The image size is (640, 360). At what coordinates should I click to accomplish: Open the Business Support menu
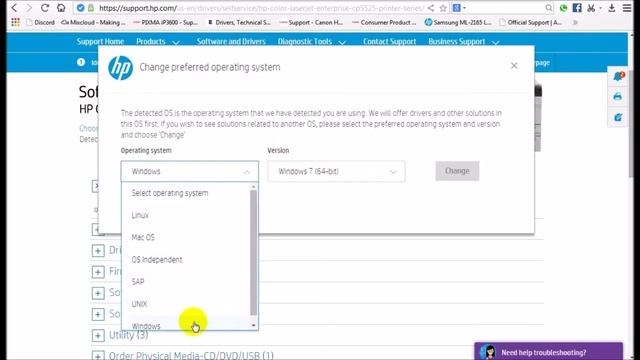pyautogui.click(x=464, y=42)
